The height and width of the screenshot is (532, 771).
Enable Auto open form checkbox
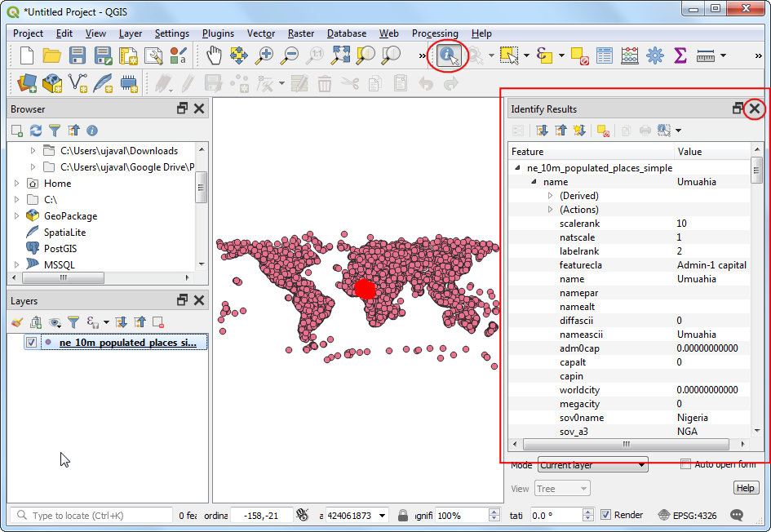(x=685, y=464)
